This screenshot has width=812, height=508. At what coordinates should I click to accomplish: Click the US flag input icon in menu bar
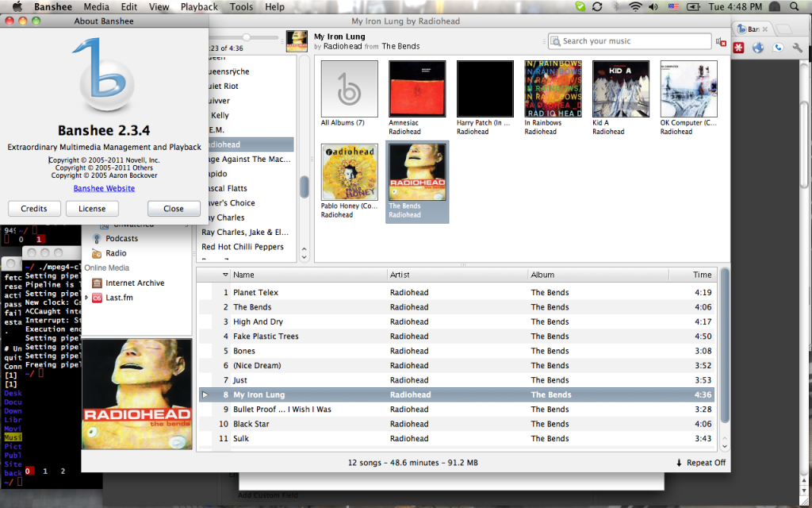tap(673, 6)
